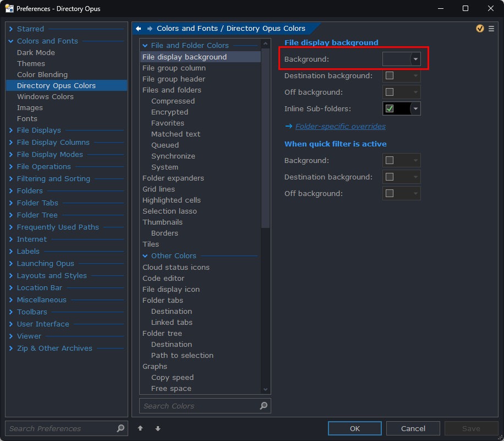Screen dimensions: 504x441
Task: Expand the Viewer category
Action: tap(11, 336)
